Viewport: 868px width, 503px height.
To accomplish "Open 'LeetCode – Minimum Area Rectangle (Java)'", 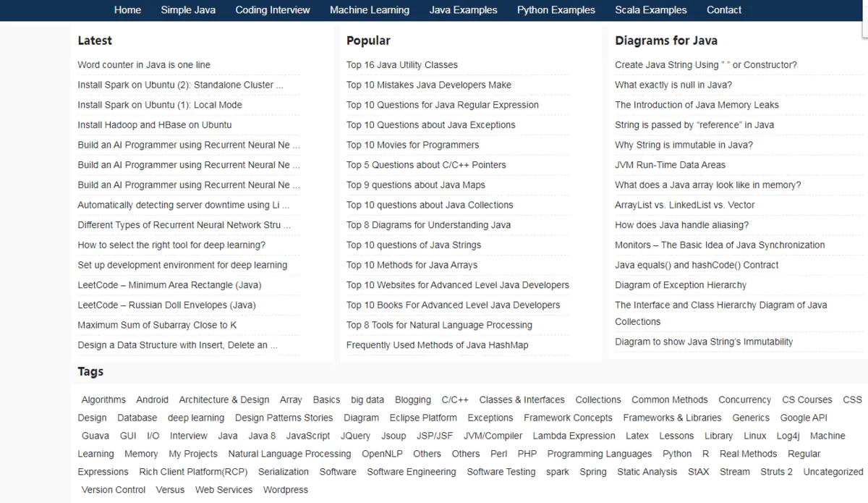I will coord(170,285).
